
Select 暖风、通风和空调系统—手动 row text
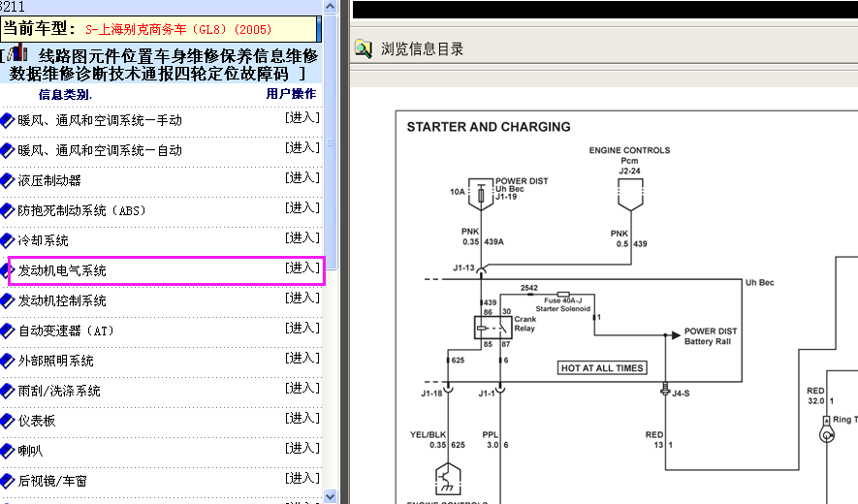(x=100, y=120)
